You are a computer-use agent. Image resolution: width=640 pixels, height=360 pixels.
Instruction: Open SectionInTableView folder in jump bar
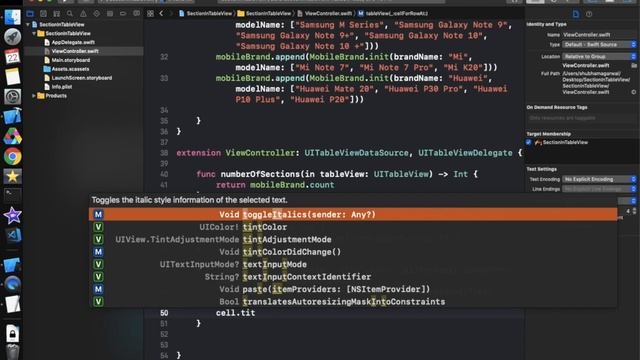(x=264, y=13)
